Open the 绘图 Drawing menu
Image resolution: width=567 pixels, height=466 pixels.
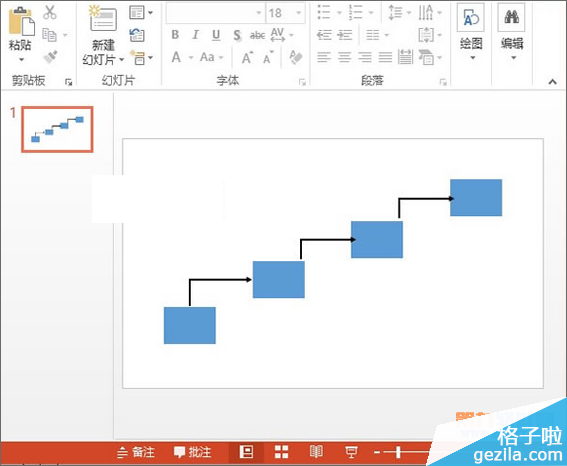coord(471,31)
